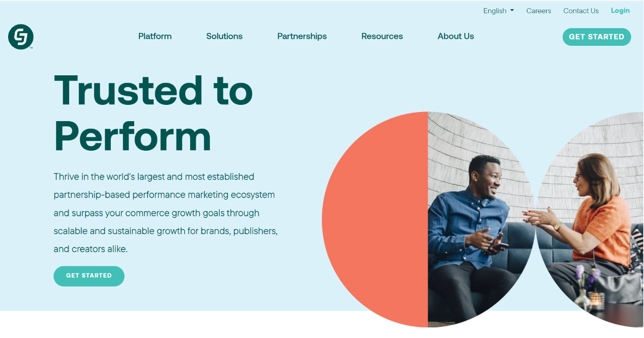
Task: Click the Trusted to Perform headline
Action: coord(153,113)
